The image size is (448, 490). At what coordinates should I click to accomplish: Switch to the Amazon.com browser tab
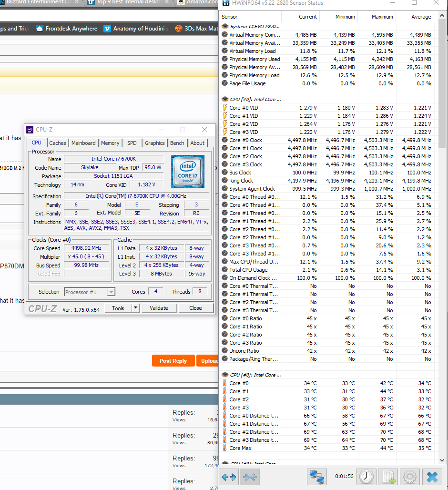click(198, 3)
